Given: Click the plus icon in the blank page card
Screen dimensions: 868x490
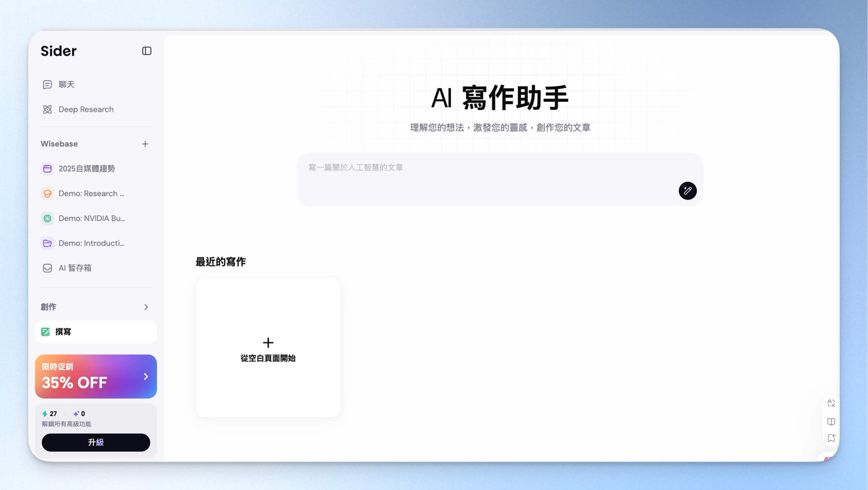Looking at the screenshot, I should (268, 343).
